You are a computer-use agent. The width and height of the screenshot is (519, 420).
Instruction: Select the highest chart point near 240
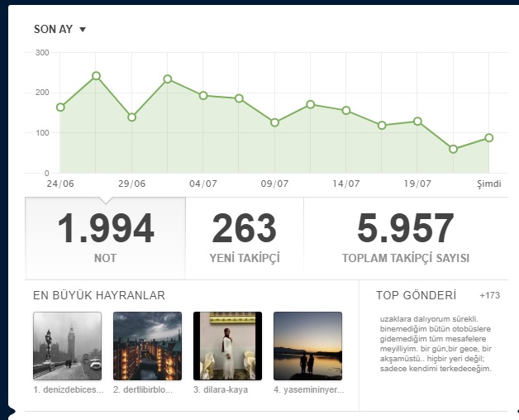96,76
